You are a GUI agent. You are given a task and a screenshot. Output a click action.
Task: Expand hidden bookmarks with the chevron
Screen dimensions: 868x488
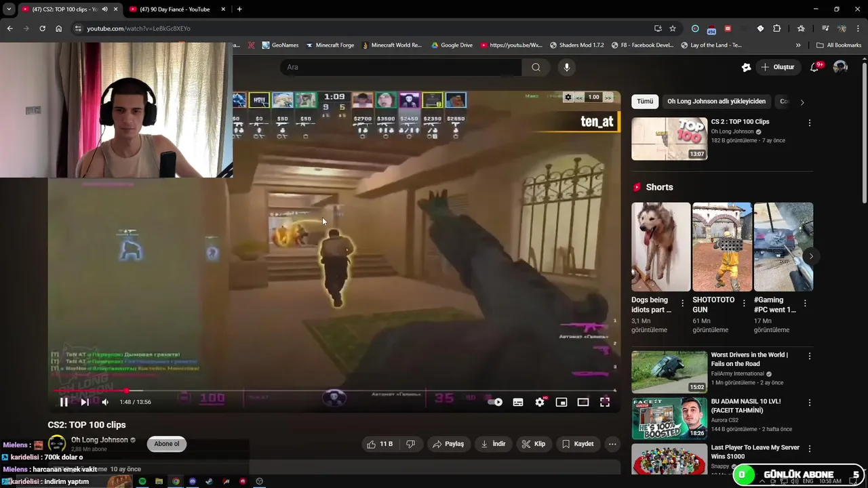(798, 45)
